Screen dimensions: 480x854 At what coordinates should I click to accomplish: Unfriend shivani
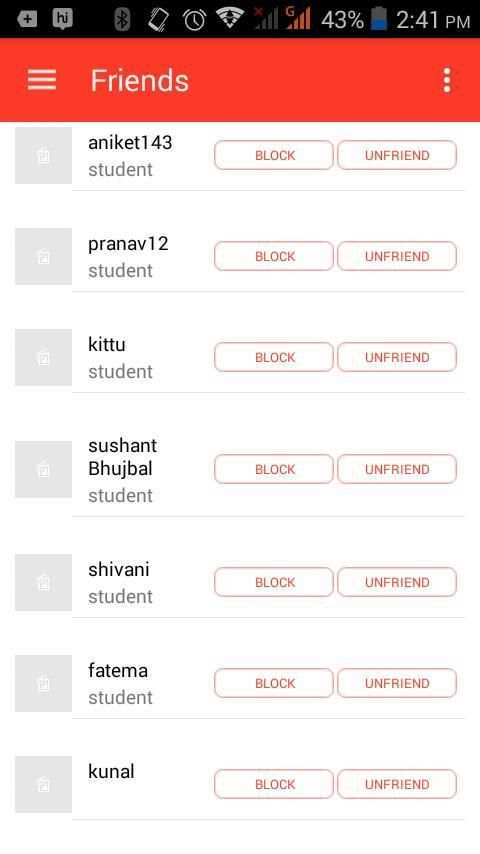397,582
